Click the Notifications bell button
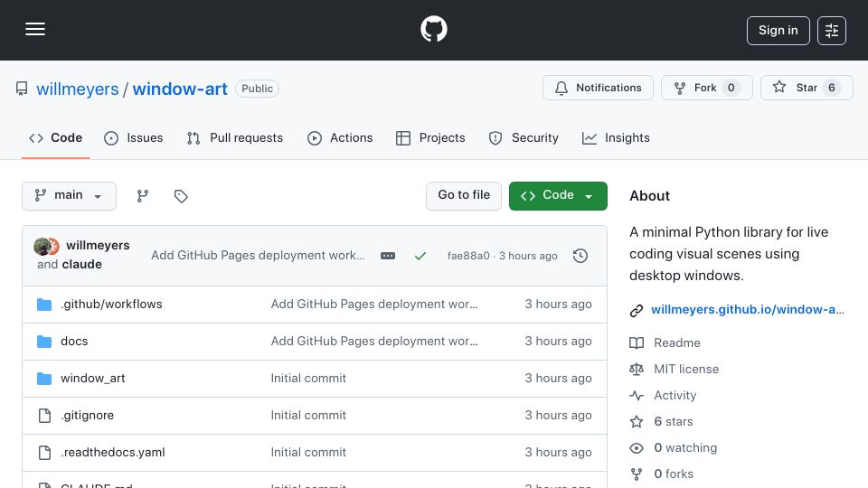The width and height of the screenshot is (868, 488). (x=598, y=88)
